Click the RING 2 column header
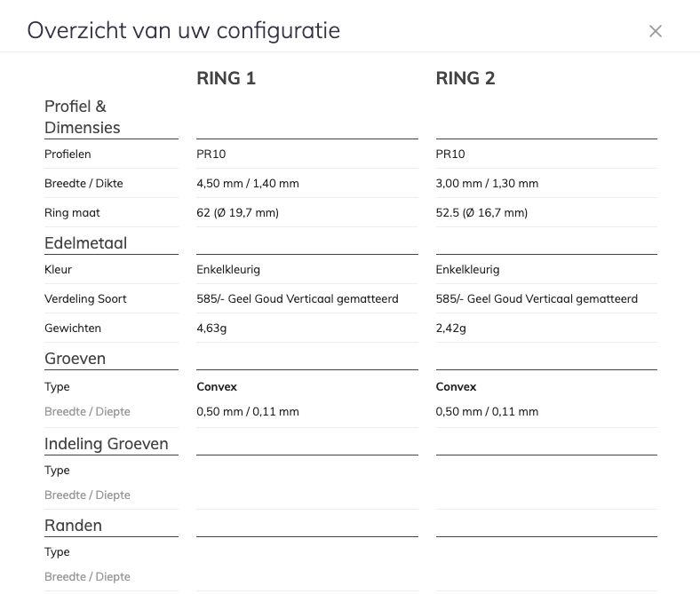The height and width of the screenshot is (594, 700). 465,78
